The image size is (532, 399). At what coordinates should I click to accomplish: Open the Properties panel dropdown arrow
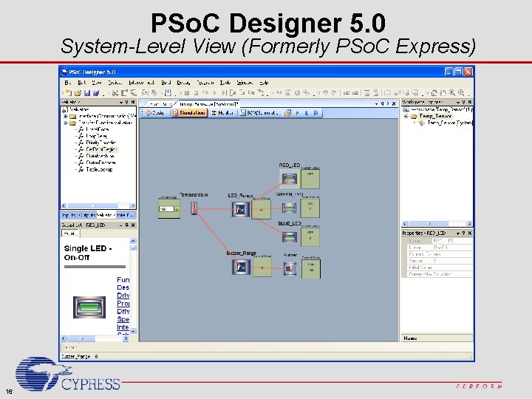click(458, 233)
